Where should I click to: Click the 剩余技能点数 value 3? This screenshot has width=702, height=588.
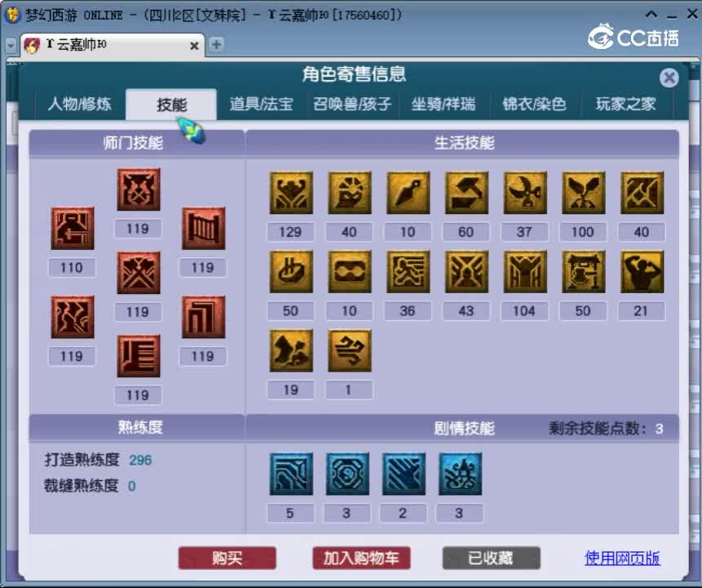pyautogui.click(x=659, y=429)
